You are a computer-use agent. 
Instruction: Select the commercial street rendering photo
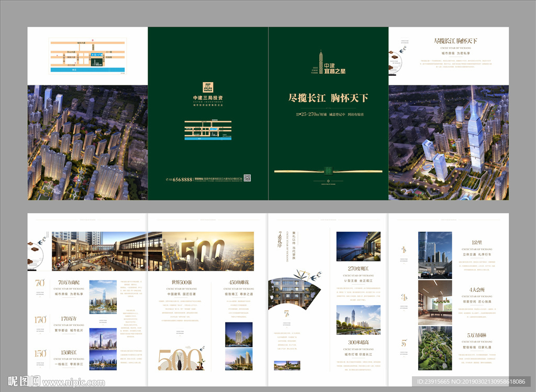[x=107, y=251]
